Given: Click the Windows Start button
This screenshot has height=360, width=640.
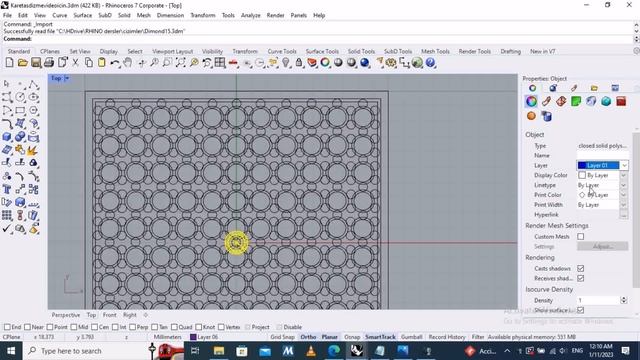Looking at the screenshot, I should [x=11, y=351].
